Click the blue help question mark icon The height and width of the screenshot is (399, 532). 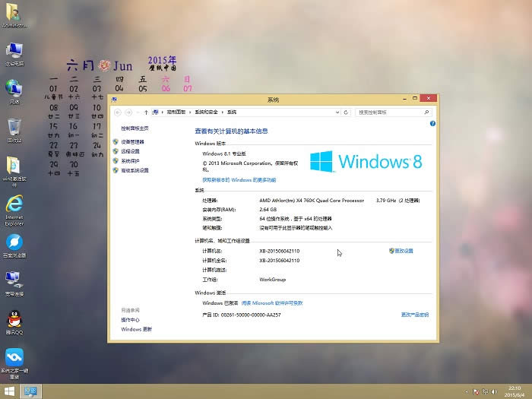[432, 123]
